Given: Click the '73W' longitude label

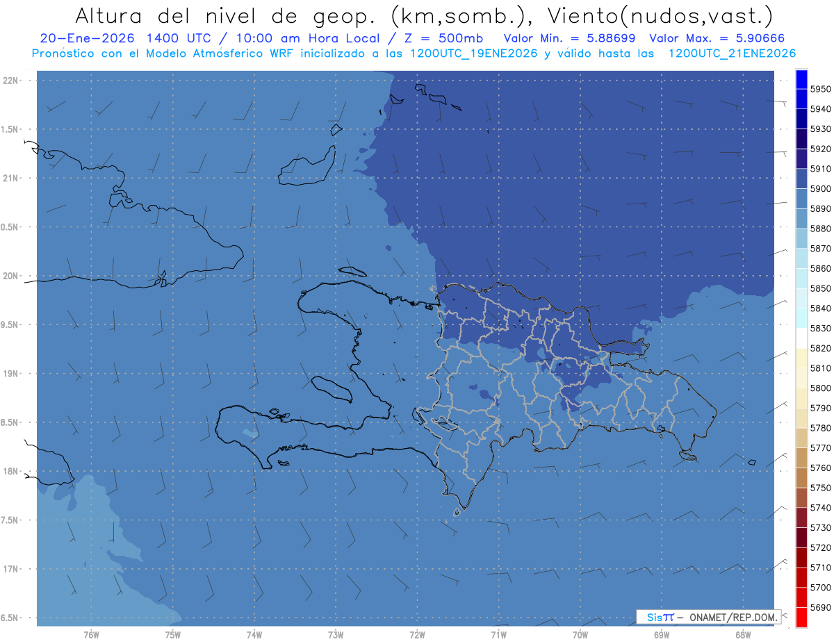Looking at the screenshot, I should point(336,634).
